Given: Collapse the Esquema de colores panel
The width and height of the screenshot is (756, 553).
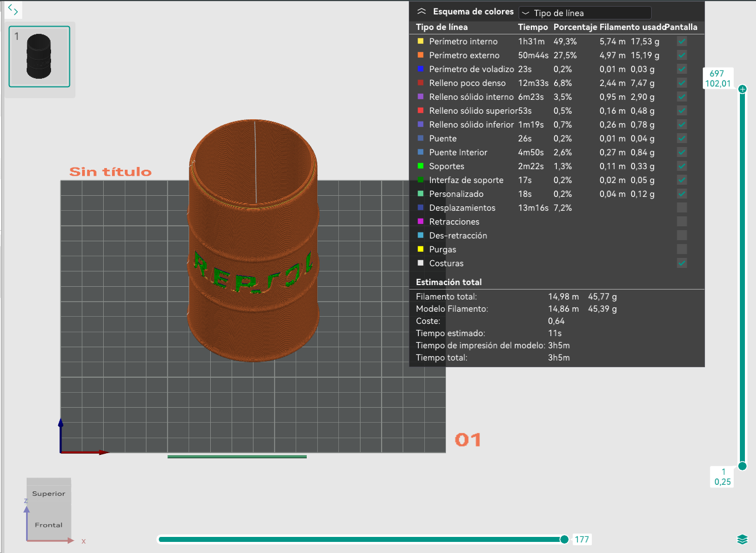Looking at the screenshot, I should [422, 12].
